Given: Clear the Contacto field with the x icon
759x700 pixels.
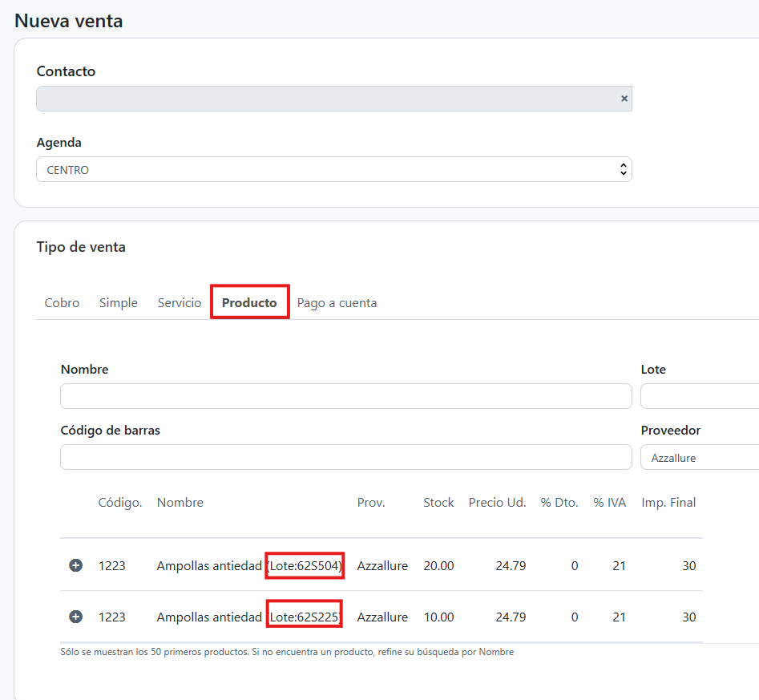Looking at the screenshot, I should click(x=624, y=99).
